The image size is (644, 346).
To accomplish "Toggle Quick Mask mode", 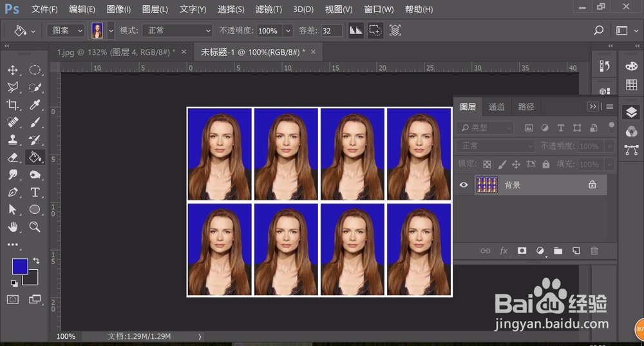I will tap(13, 299).
